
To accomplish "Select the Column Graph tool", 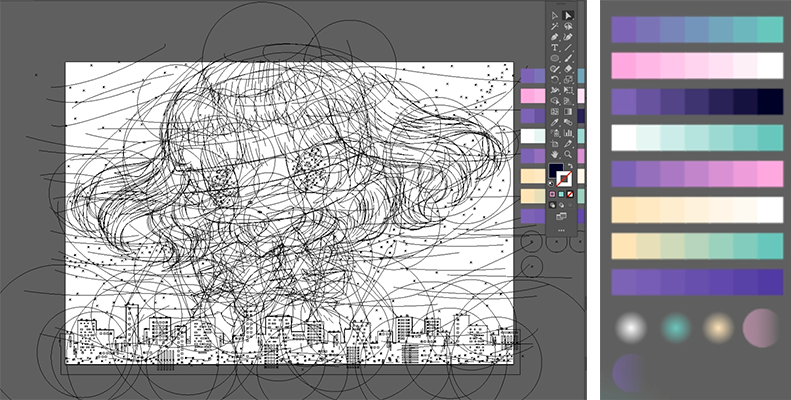I will 568,133.
